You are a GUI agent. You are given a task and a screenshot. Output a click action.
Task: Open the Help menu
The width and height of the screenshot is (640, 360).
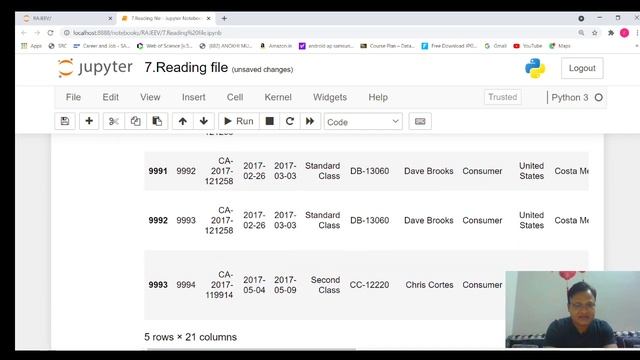coord(378,97)
